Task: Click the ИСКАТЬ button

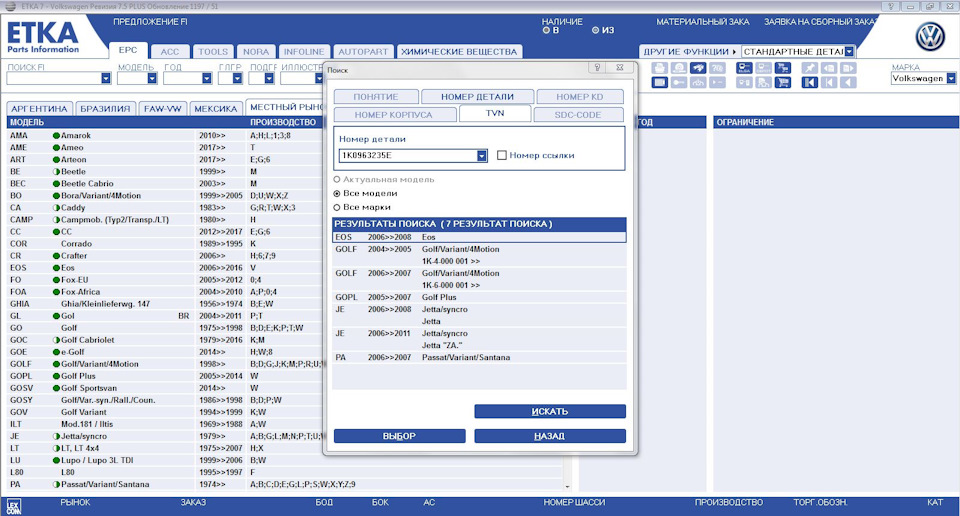Action: pyautogui.click(x=550, y=411)
